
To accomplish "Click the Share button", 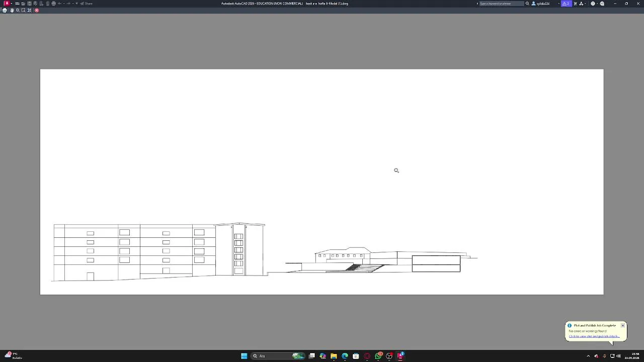I will [x=86, y=4].
